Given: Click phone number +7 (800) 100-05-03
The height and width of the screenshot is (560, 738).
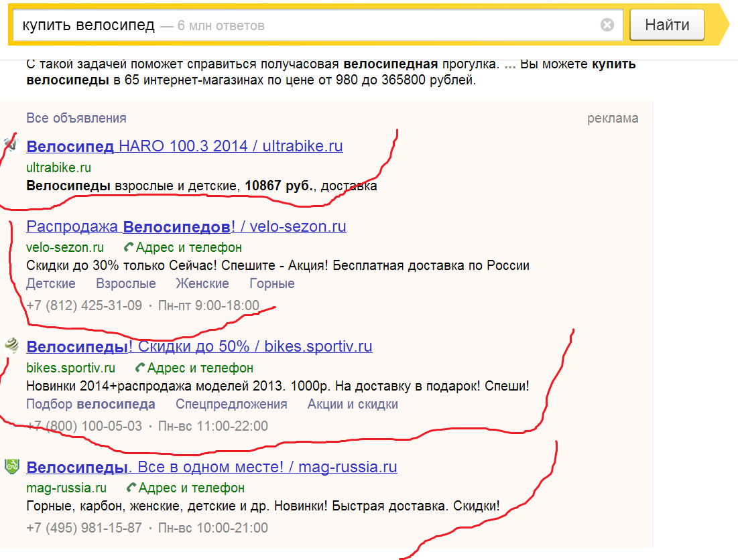Looking at the screenshot, I should (x=84, y=426).
